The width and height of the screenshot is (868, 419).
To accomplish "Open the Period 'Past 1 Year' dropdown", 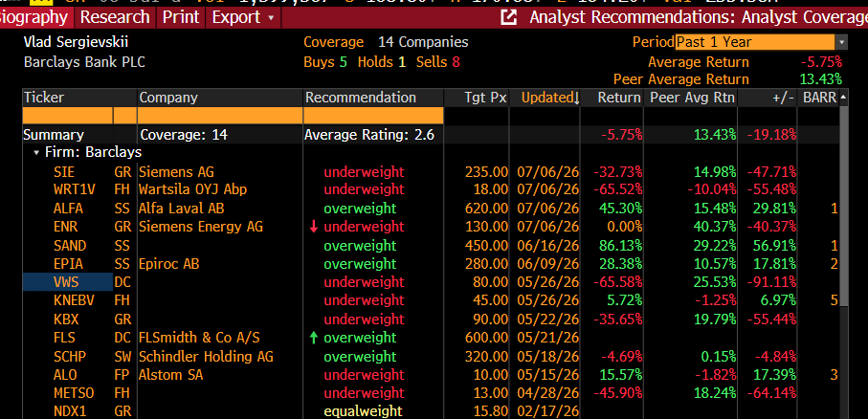I will [x=761, y=42].
